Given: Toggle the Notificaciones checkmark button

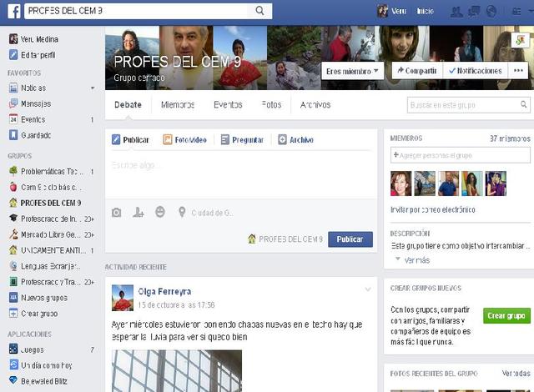Looking at the screenshot, I should click(476, 70).
